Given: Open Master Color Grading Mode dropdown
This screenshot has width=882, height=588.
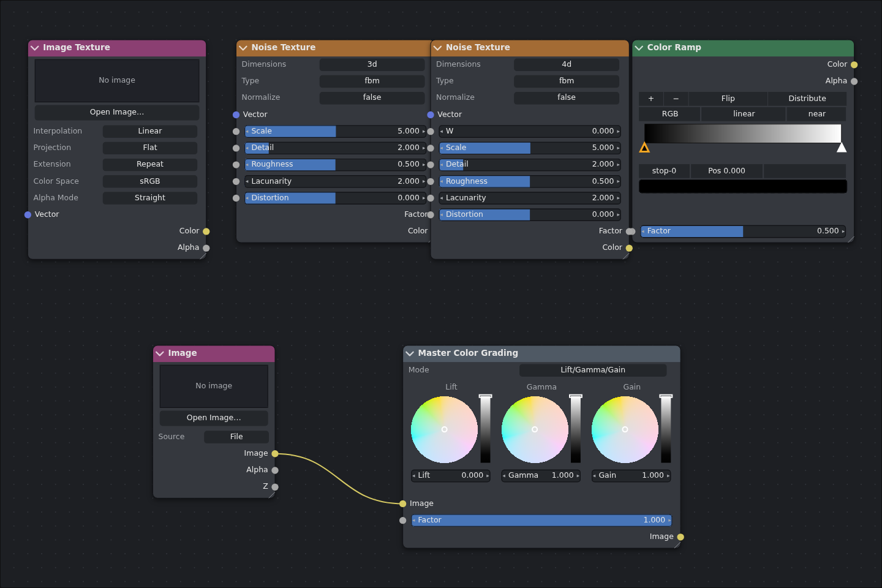Looking at the screenshot, I should coord(593,370).
